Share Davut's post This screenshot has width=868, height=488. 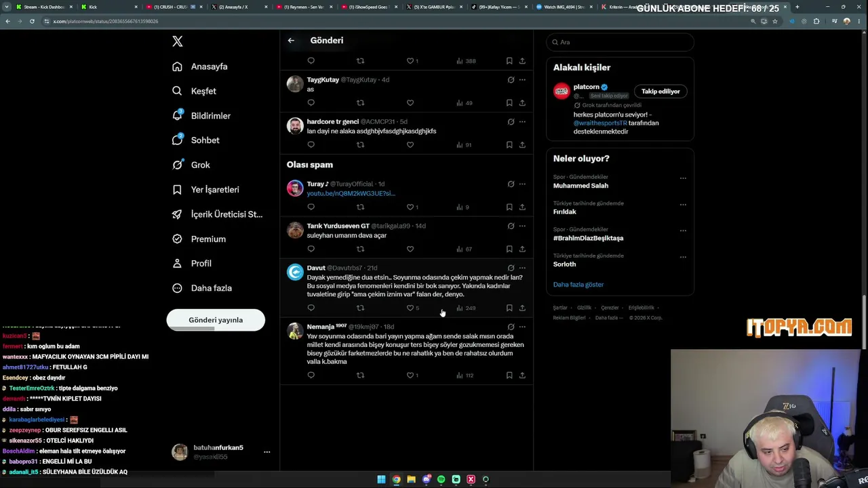tap(522, 308)
